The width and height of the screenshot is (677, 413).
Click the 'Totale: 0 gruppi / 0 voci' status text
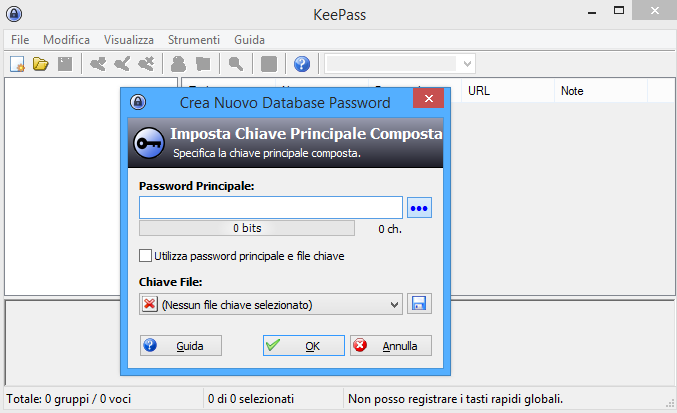click(x=69, y=399)
